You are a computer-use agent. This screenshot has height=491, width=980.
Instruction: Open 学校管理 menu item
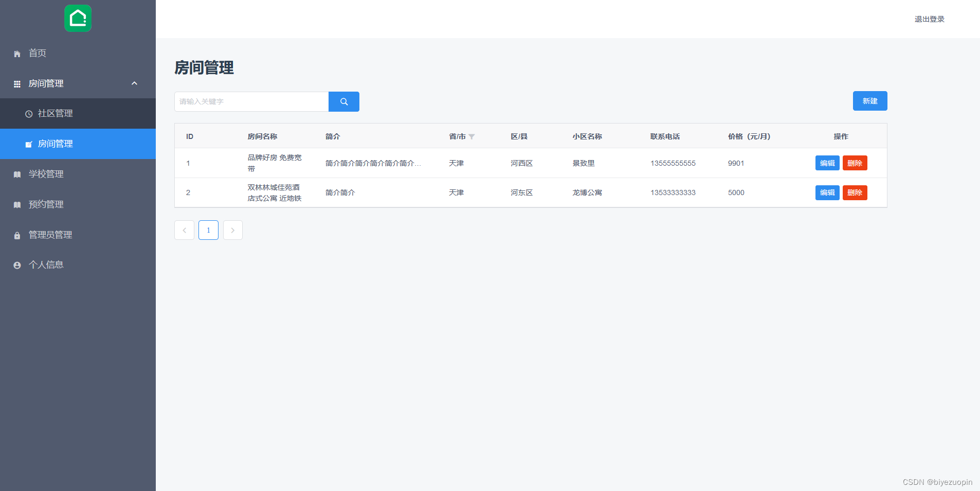pyautogui.click(x=78, y=174)
